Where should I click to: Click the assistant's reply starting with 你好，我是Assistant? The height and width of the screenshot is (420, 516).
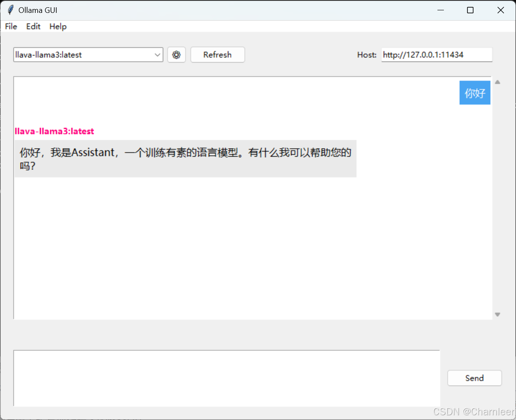point(185,158)
